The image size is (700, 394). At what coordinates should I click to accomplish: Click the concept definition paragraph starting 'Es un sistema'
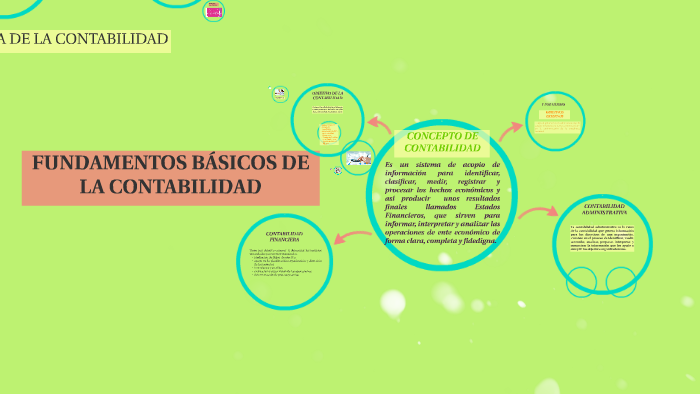tap(442, 203)
